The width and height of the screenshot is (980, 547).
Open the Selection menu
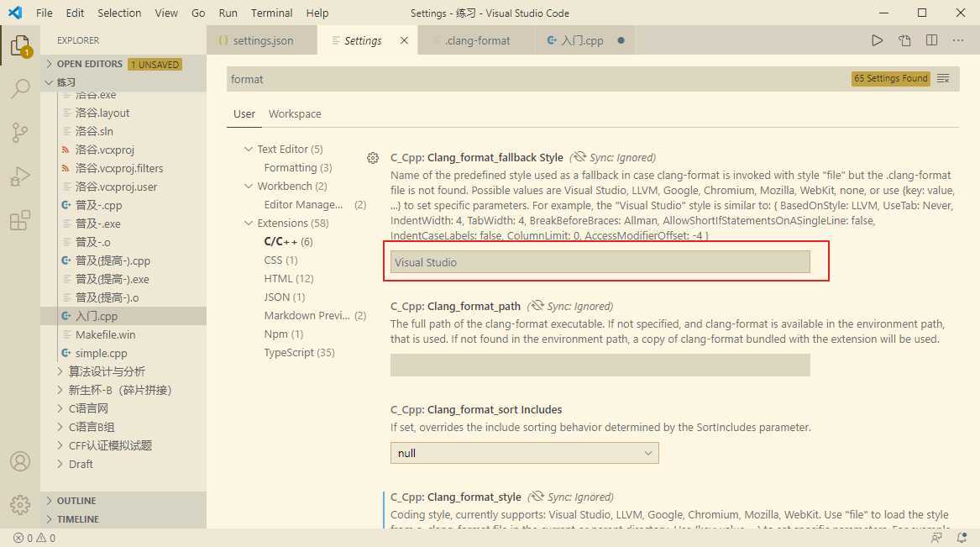(x=119, y=13)
